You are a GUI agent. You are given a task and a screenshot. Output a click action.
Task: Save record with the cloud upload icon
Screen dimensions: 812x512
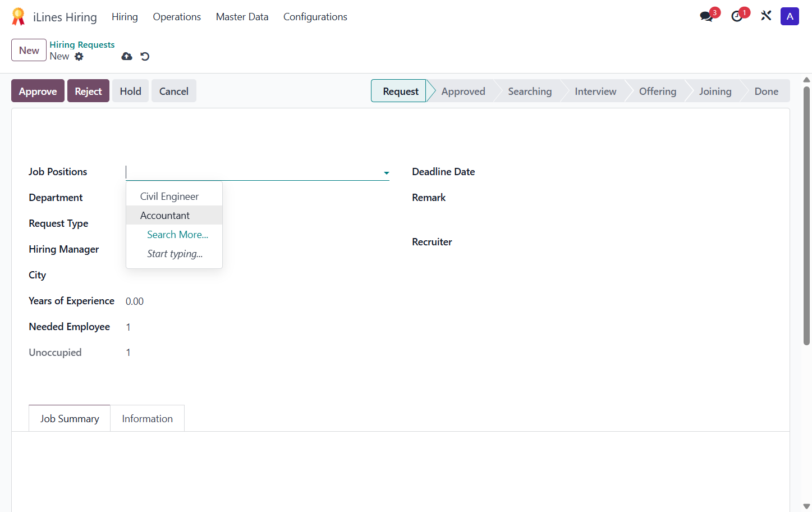tap(127, 56)
